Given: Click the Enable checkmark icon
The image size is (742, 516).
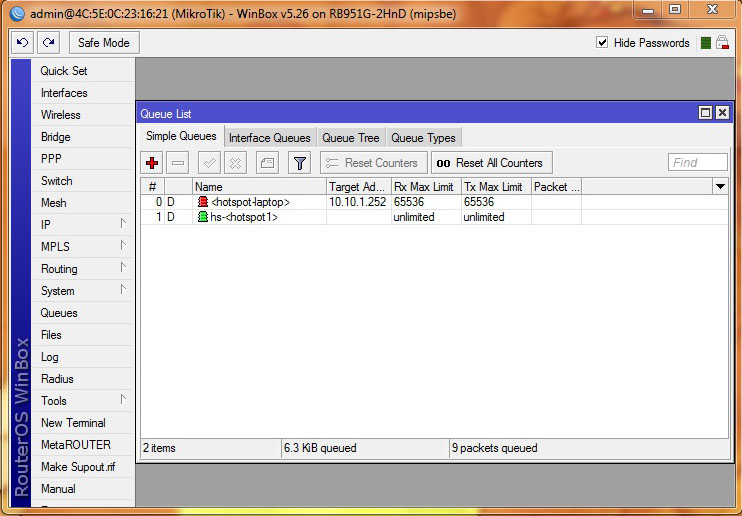Looking at the screenshot, I should [x=209, y=163].
